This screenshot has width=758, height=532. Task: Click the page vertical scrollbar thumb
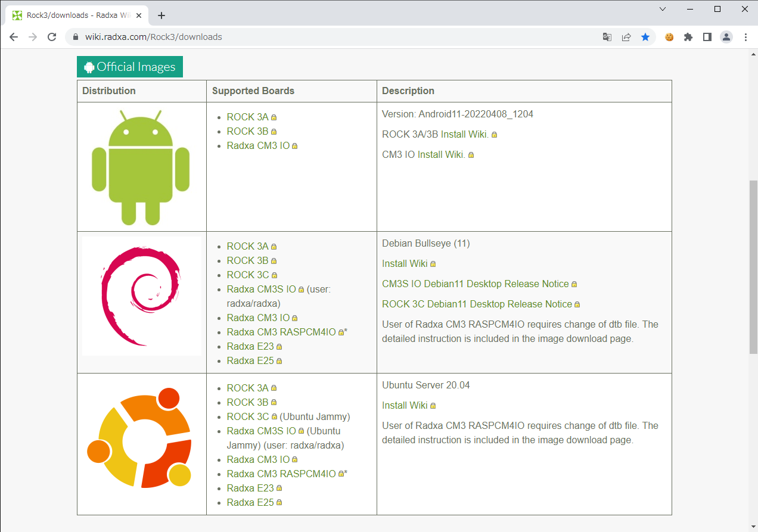point(753,267)
